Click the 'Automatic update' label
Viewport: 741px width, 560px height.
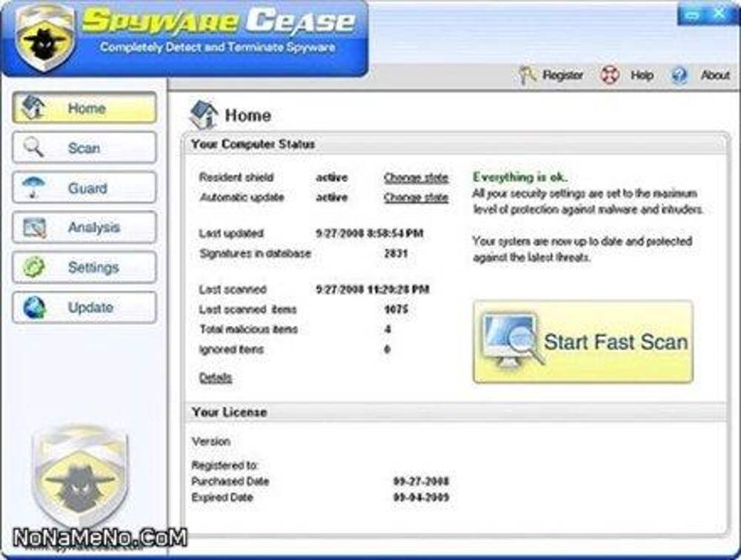242,198
